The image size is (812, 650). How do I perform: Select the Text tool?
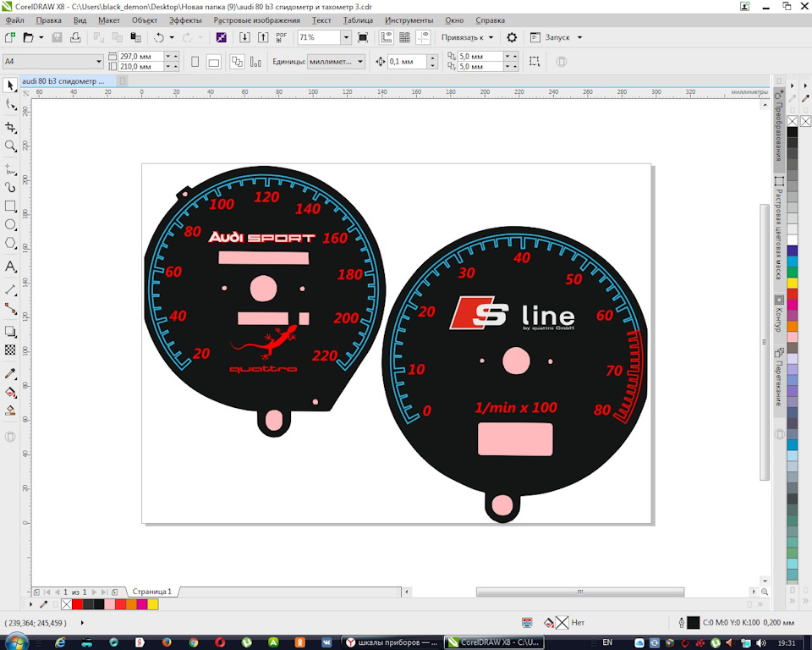point(10,267)
